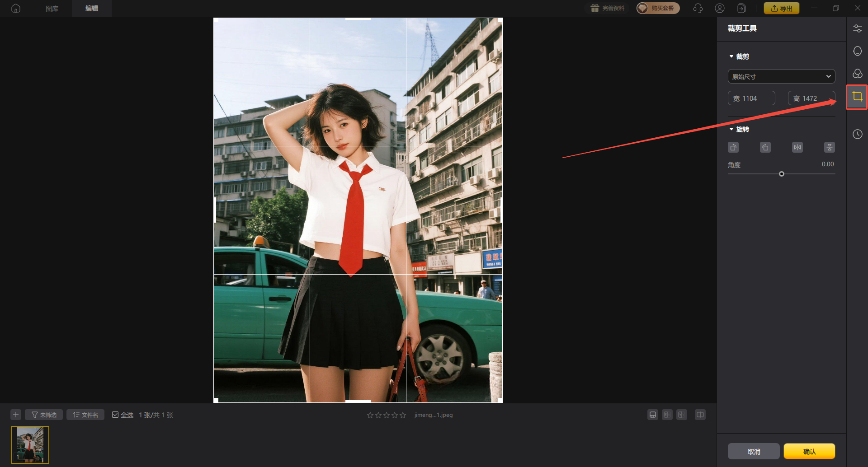Image resolution: width=868 pixels, height=467 pixels.
Task: Flip the image vertically
Action: (829, 147)
